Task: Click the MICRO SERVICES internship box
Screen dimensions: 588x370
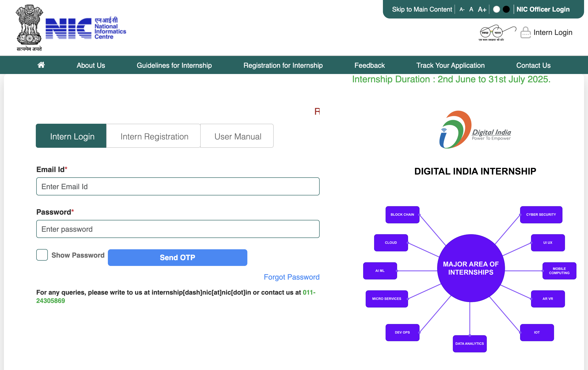Action: point(387,299)
